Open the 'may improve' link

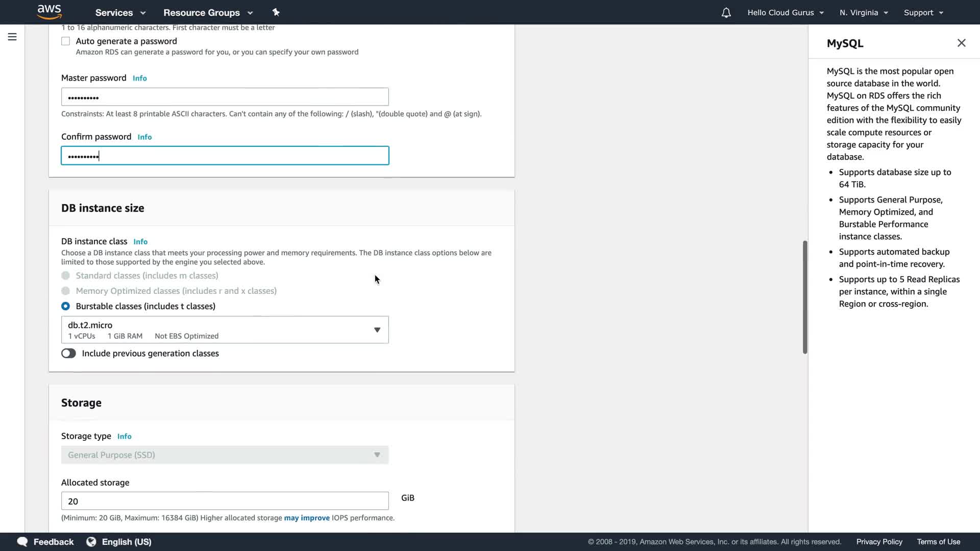[x=306, y=517]
